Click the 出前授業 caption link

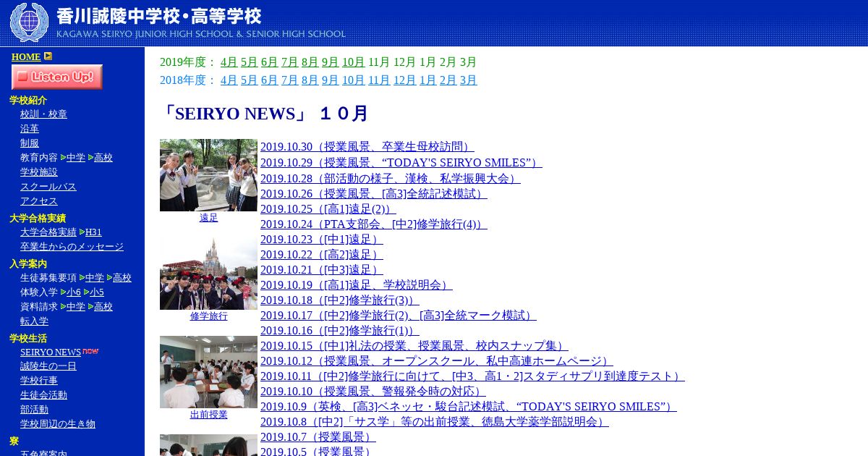[x=208, y=415]
